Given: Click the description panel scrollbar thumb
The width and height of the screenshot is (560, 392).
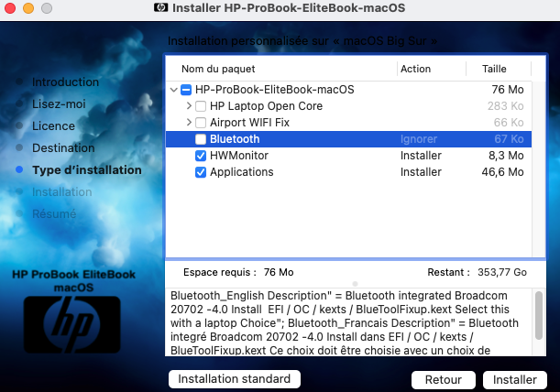Looking at the screenshot, I should coord(539,315).
